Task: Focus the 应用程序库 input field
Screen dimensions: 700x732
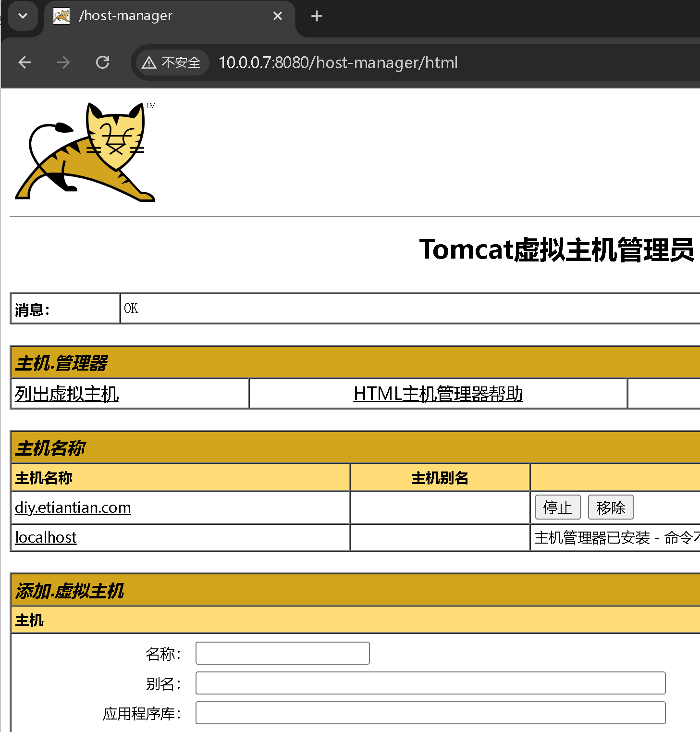Action: point(430,713)
